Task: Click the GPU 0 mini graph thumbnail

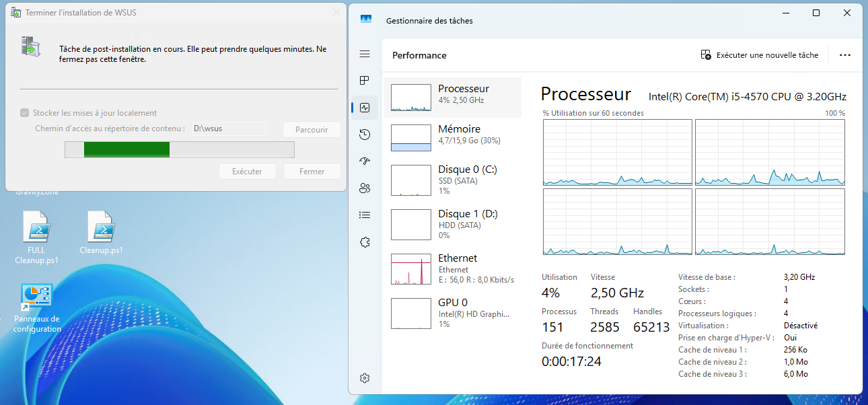Action: coord(410,314)
